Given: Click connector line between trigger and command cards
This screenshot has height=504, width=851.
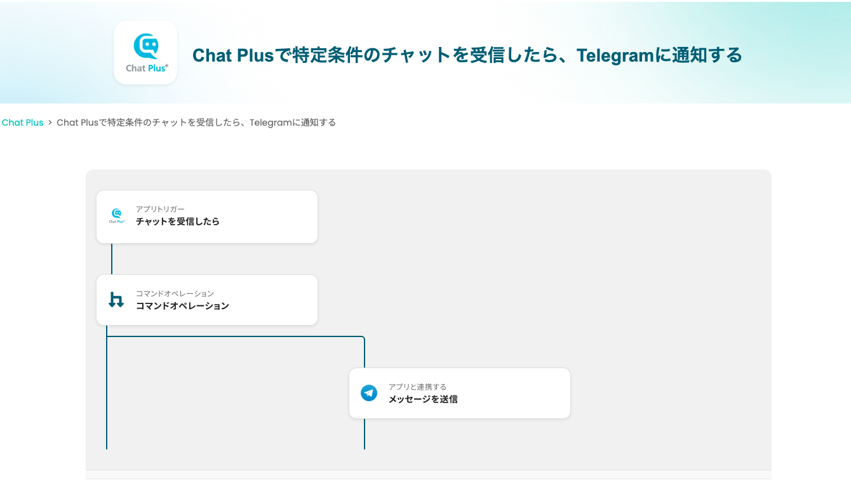Looking at the screenshot, I should (112, 259).
